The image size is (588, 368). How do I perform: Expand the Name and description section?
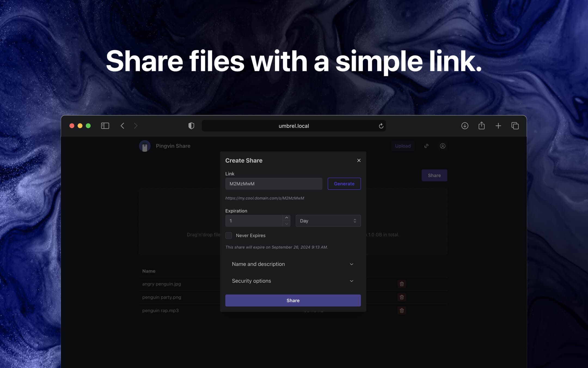[293, 264]
